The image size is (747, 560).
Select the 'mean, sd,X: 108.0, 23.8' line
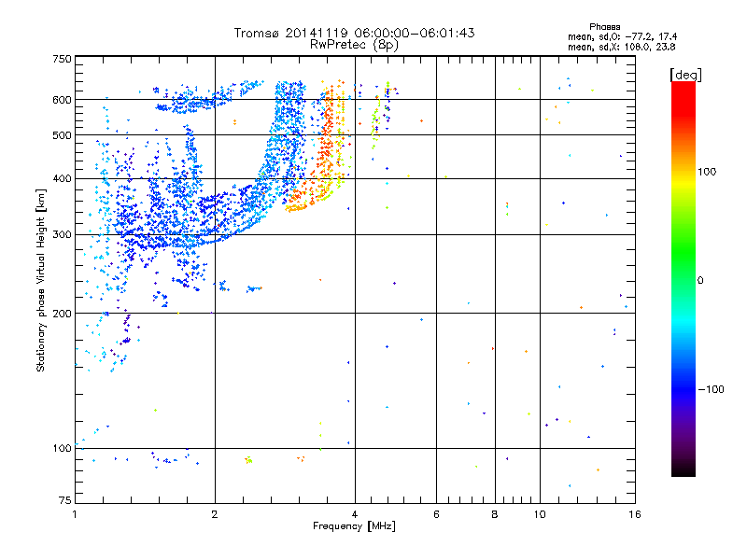[x=621, y=47]
